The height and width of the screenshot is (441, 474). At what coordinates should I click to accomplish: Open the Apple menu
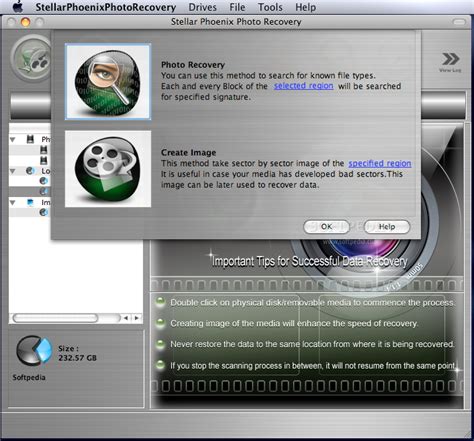(x=17, y=7)
